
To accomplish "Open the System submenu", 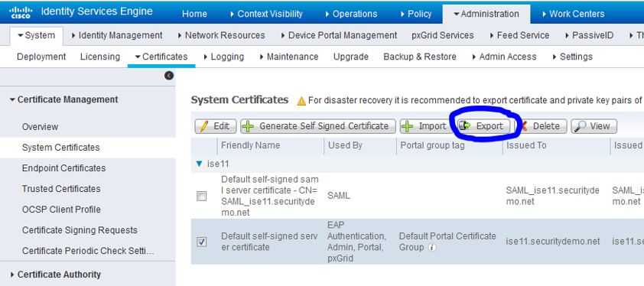I will click(x=36, y=36).
